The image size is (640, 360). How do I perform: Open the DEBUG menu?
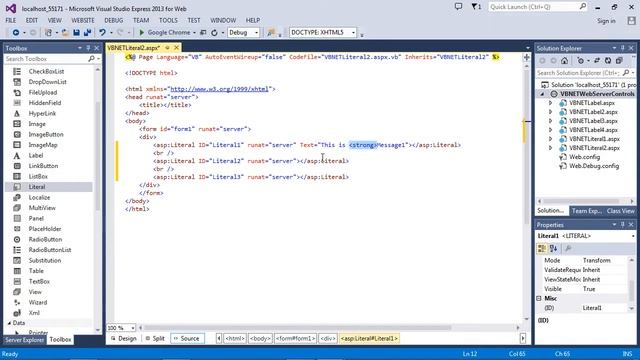pos(113,20)
